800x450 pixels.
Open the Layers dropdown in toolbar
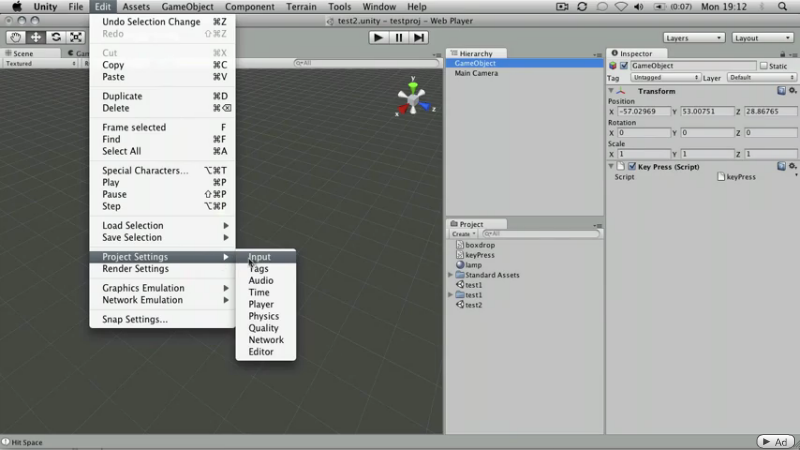(x=693, y=38)
